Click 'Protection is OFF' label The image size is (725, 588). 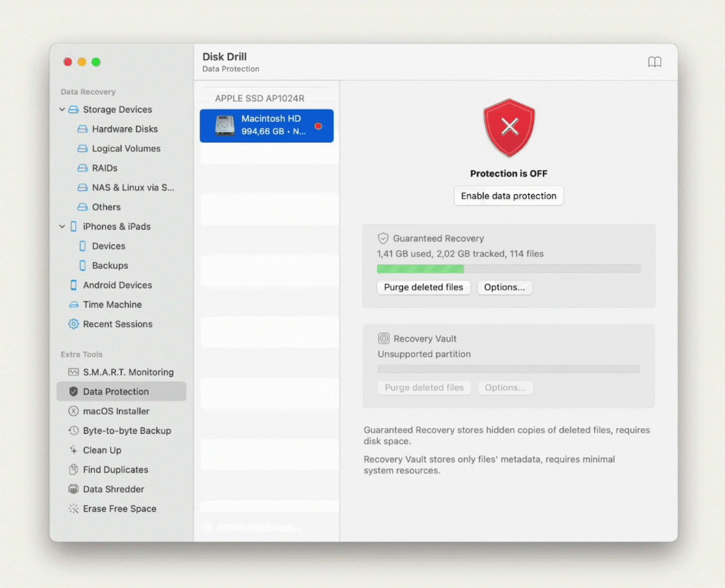point(509,174)
